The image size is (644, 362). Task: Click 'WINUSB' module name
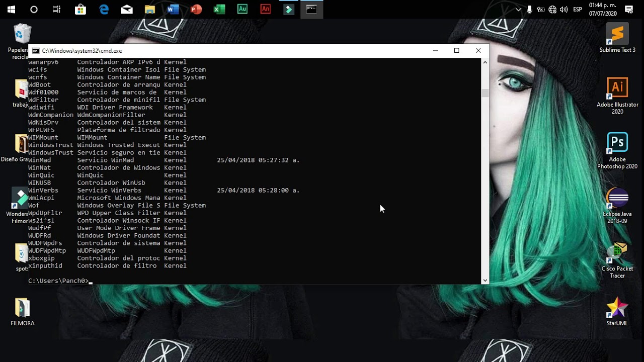pyautogui.click(x=40, y=183)
